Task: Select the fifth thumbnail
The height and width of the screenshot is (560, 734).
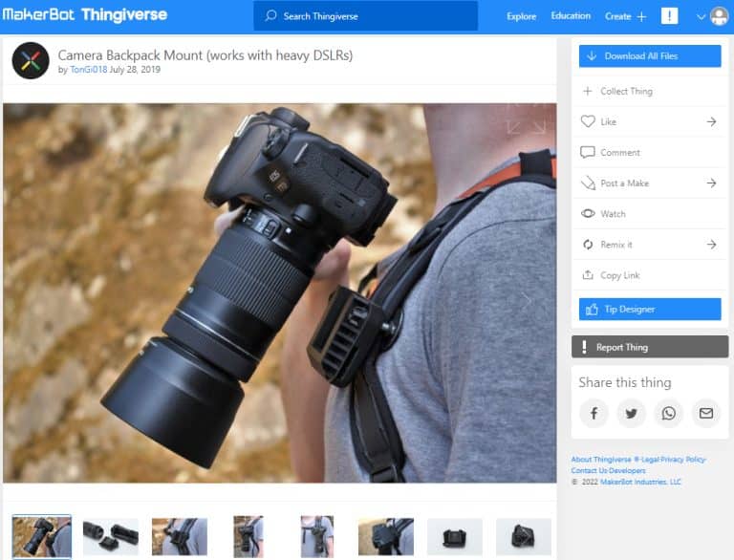Action: pos(317,537)
